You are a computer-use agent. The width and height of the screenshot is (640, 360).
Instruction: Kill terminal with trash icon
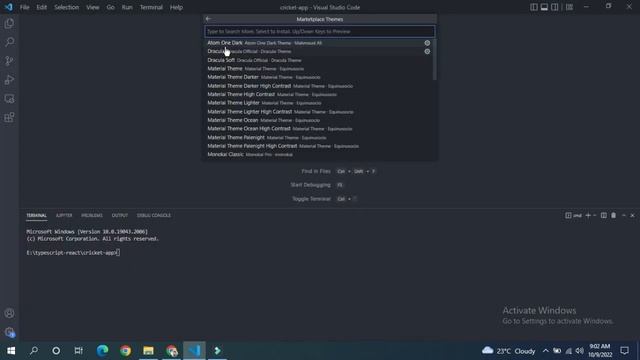click(x=613, y=216)
